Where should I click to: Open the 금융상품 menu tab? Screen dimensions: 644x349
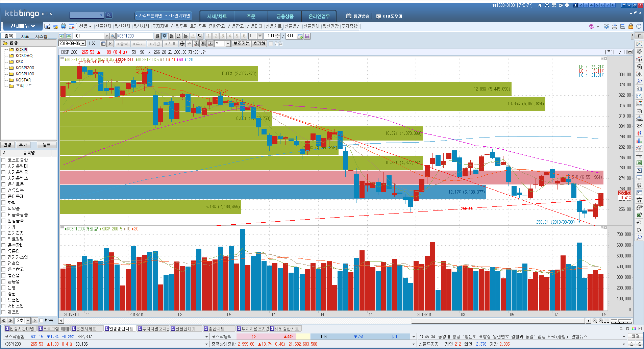pos(285,16)
